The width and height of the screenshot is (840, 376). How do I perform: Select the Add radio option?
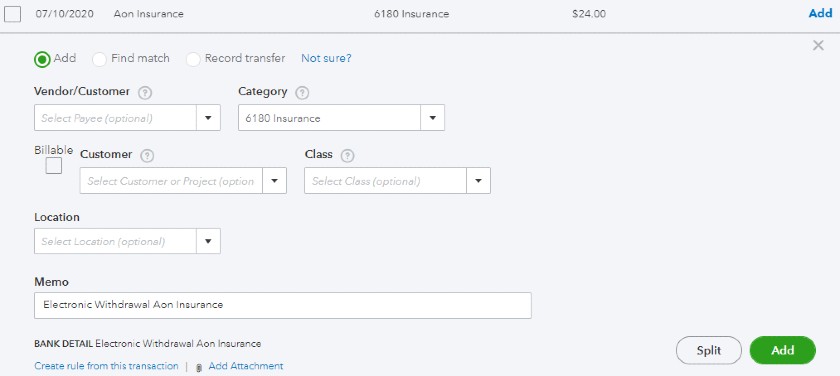[42, 59]
